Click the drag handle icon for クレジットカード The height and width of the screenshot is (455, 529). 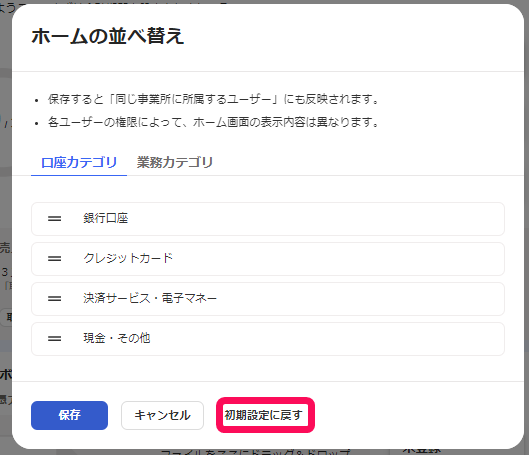point(54,259)
